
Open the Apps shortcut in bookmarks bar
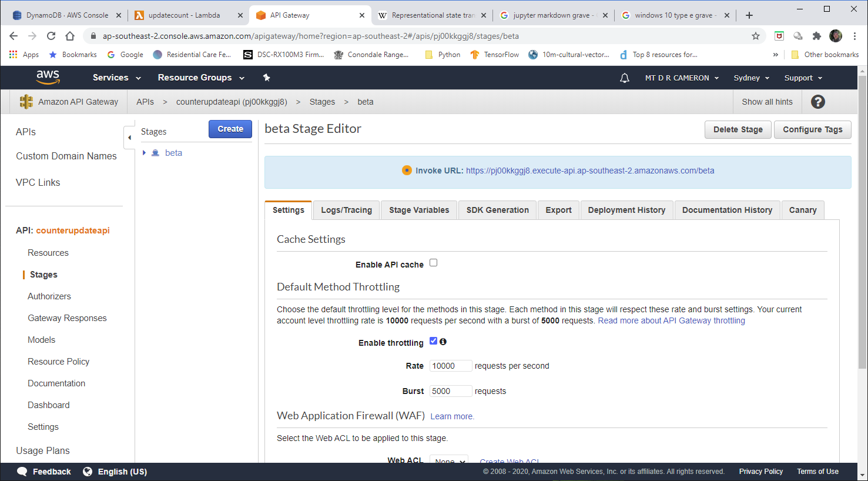pos(24,55)
